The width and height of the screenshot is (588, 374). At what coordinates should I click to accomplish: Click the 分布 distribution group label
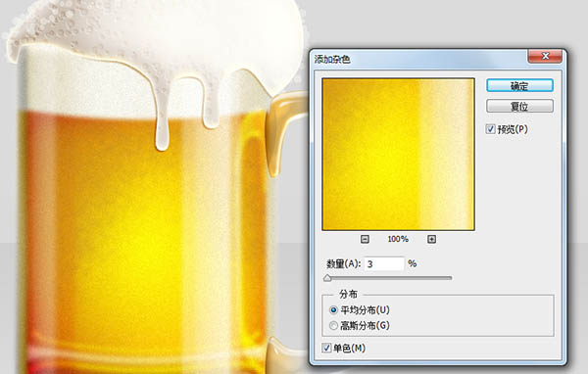(348, 294)
